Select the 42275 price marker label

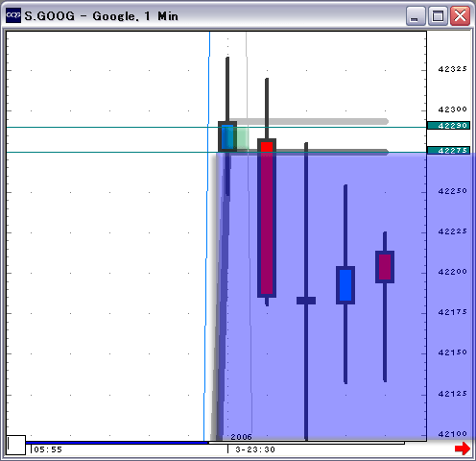(x=448, y=150)
